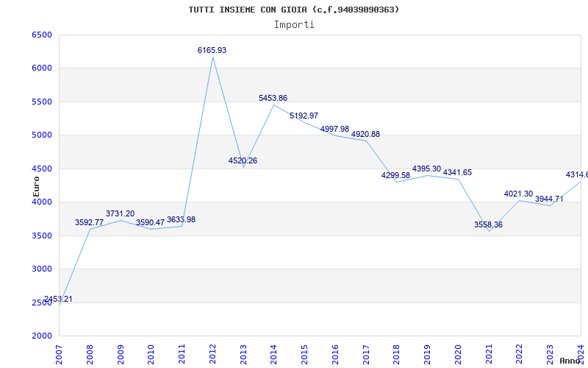Click the 2020 year label
The height and width of the screenshot is (368, 588).
(458, 355)
